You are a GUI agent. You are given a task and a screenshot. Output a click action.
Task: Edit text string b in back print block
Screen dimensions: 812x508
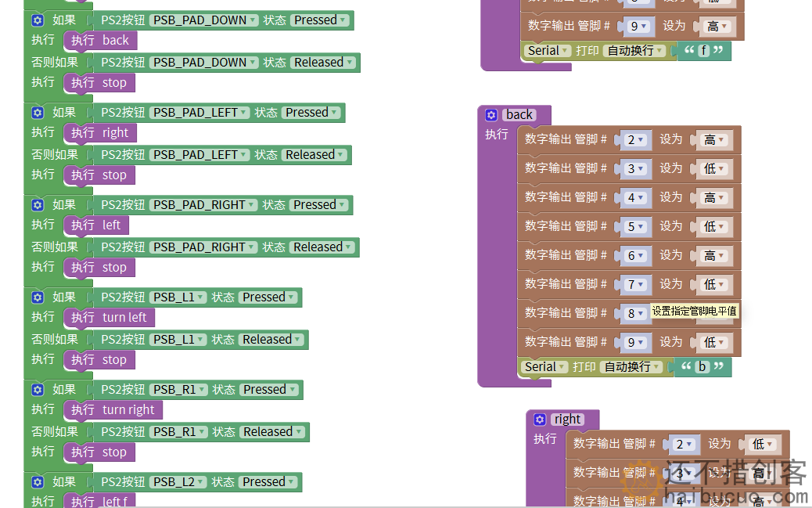[702, 367]
